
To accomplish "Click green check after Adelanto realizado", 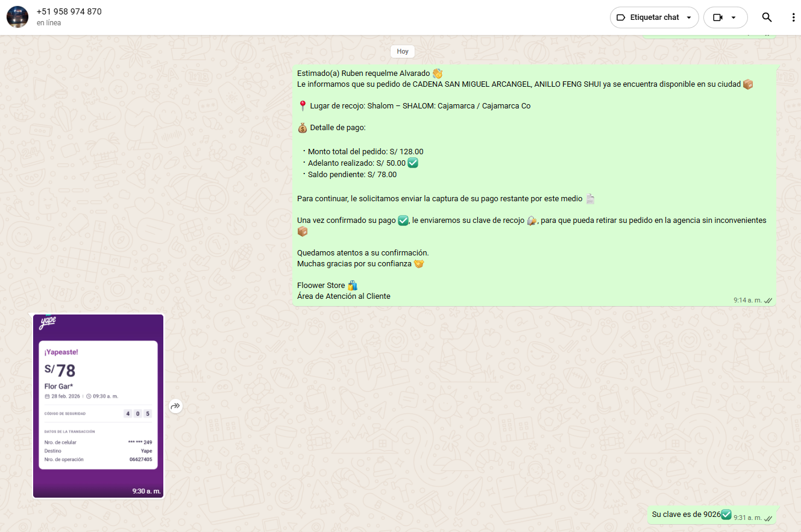I will pyautogui.click(x=413, y=163).
